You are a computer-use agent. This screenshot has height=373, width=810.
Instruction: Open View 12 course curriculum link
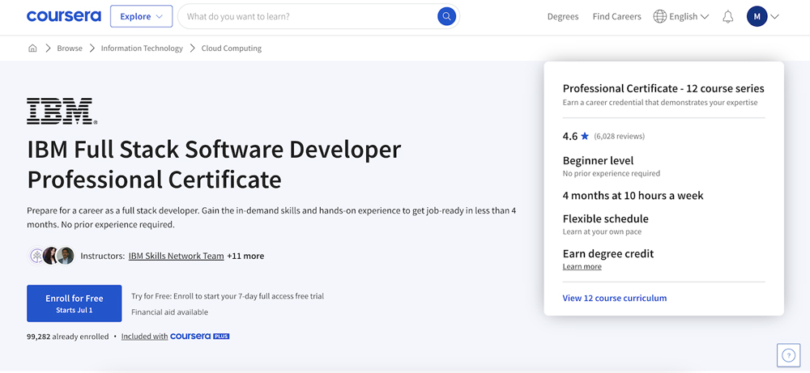(614, 298)
